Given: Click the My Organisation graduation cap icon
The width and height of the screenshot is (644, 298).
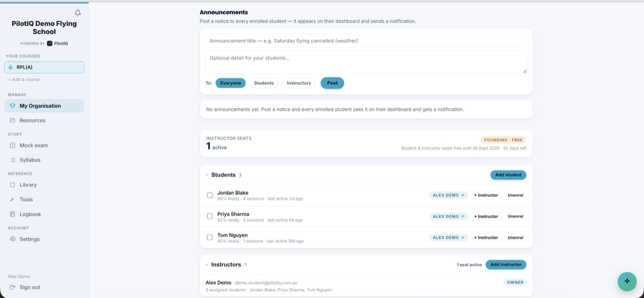Looking at the screenshot, I should [x=13, y=106].
